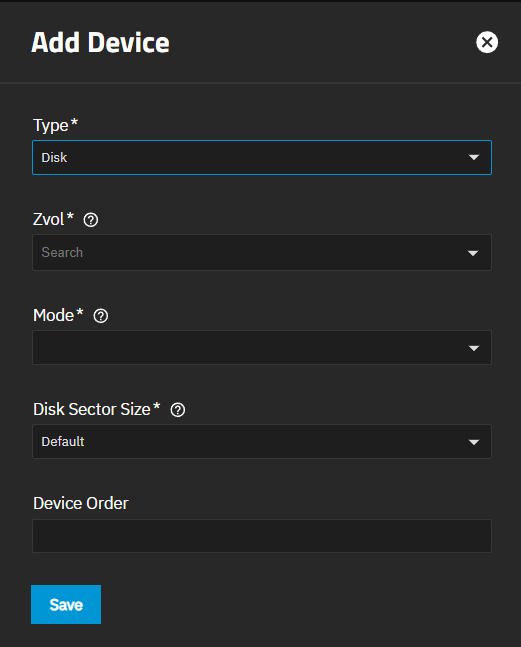Show help tooltip for Disk Sector Size
This screenshot has height=647, width=521.
click(x=178, y=410)
